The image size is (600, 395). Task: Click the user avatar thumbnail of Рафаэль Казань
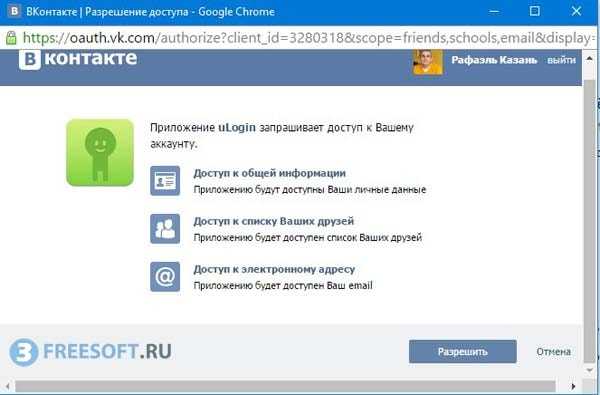428,61
